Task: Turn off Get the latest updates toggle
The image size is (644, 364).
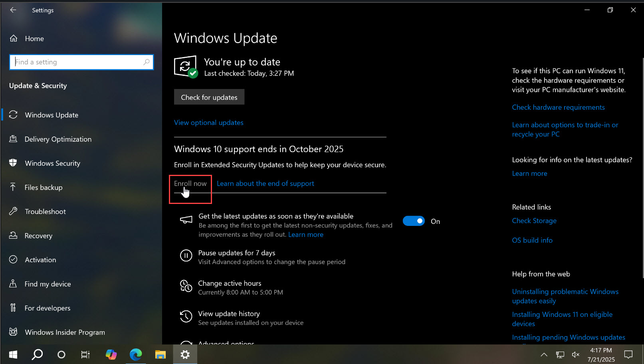Action: (414, 221)
